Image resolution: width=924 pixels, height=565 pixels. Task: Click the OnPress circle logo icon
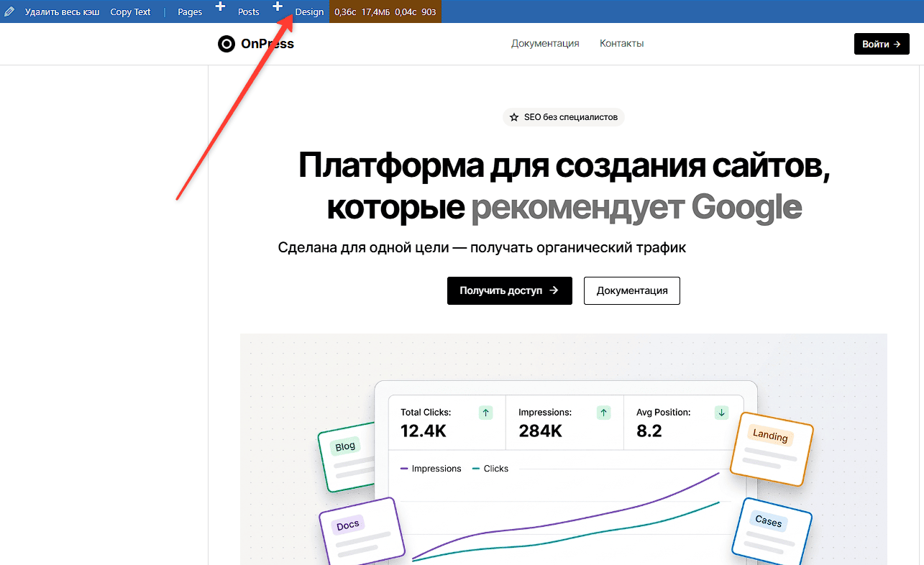tap(227, 44)
